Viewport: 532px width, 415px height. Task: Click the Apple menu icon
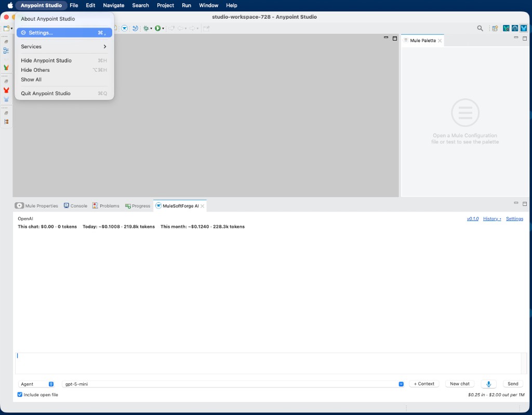10,5
